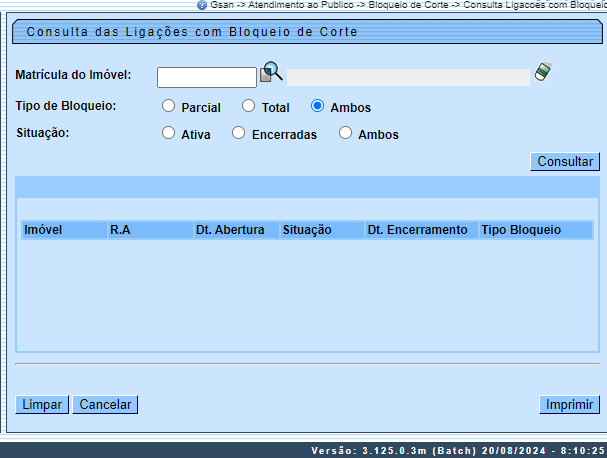
Task: Select Total as Tipo de Bloqueio
Action: point(248,106)
